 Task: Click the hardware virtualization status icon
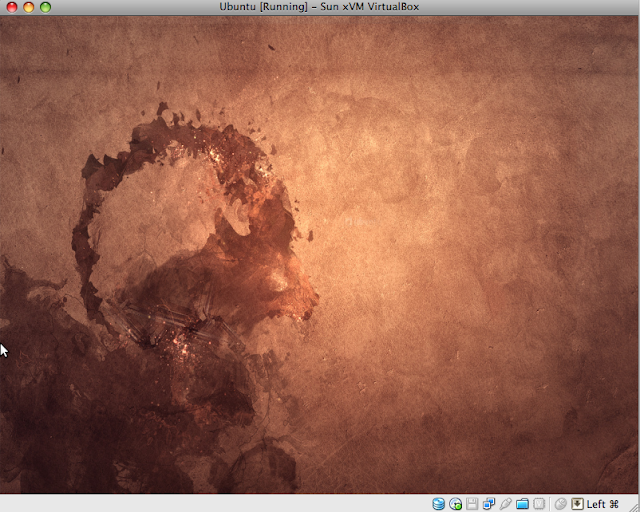(538, 504)
